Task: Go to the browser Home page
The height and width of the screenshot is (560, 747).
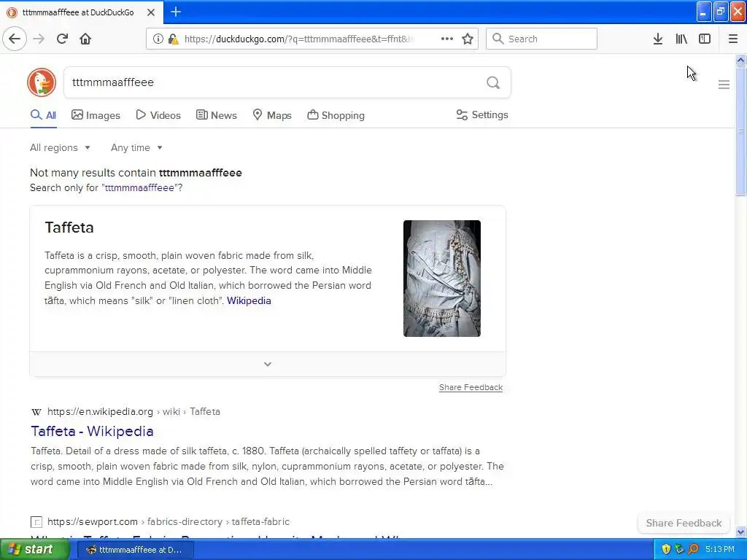Action: tap(85, 39)
